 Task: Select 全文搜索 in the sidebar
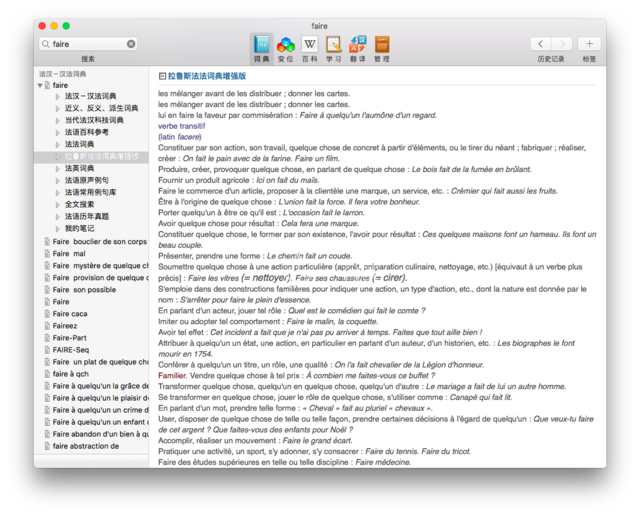79,205
